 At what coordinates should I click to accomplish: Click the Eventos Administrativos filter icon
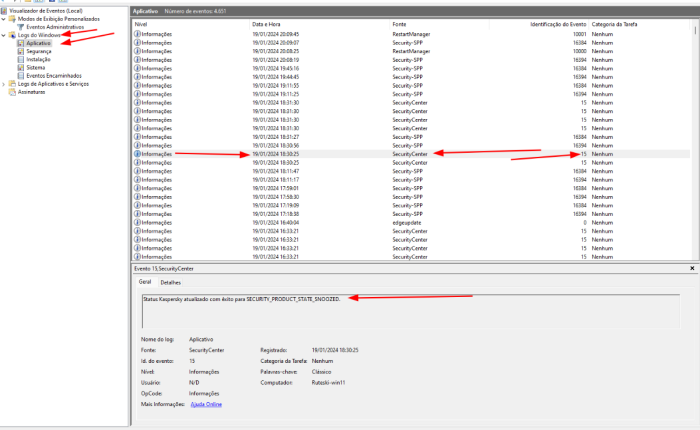21,27
